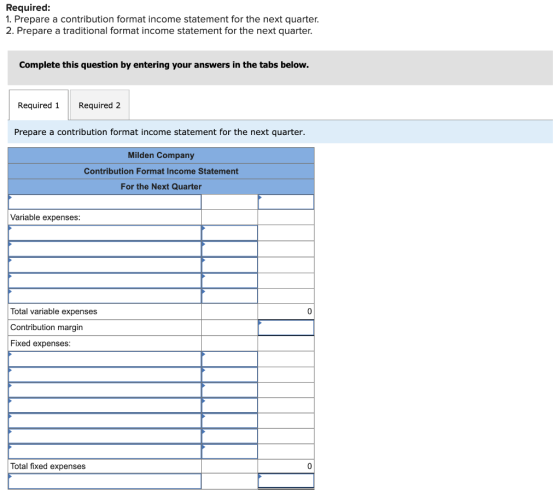
Task: Click the Contribution margin label
Action: (46, 327)
